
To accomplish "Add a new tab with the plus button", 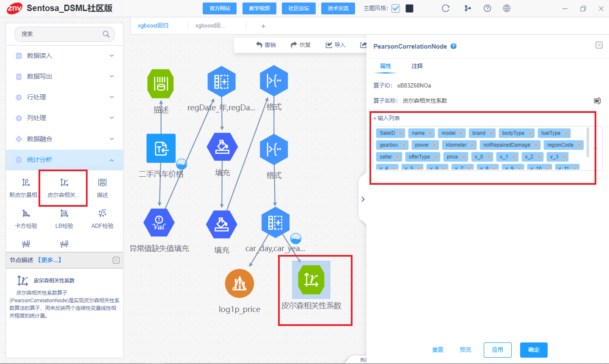I will tap(263, 26).
